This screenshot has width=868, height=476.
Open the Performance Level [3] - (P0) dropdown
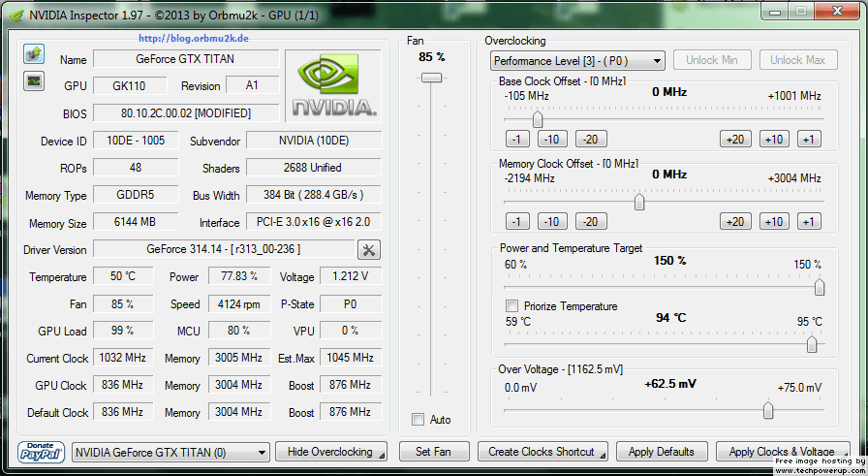577,60
